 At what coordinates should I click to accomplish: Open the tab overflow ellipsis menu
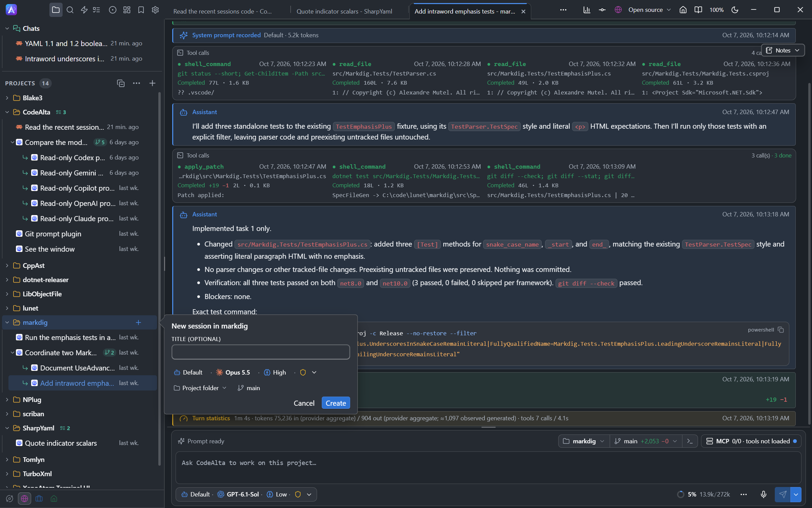563,10
